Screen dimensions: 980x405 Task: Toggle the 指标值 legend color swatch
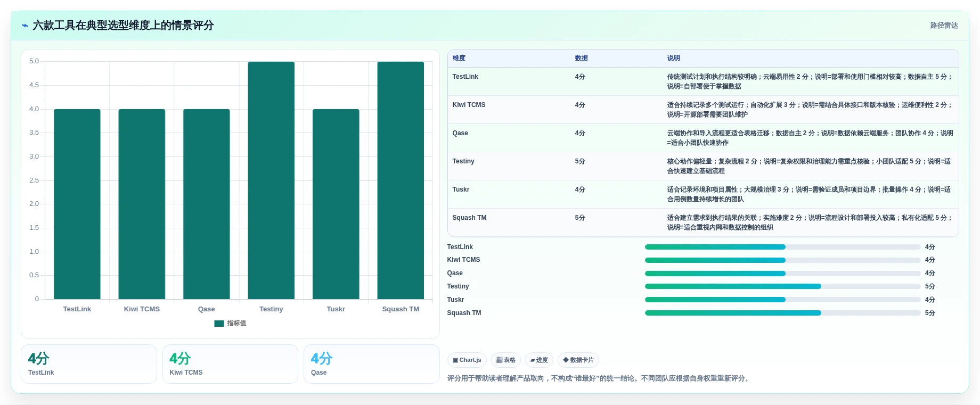point(219,324)
